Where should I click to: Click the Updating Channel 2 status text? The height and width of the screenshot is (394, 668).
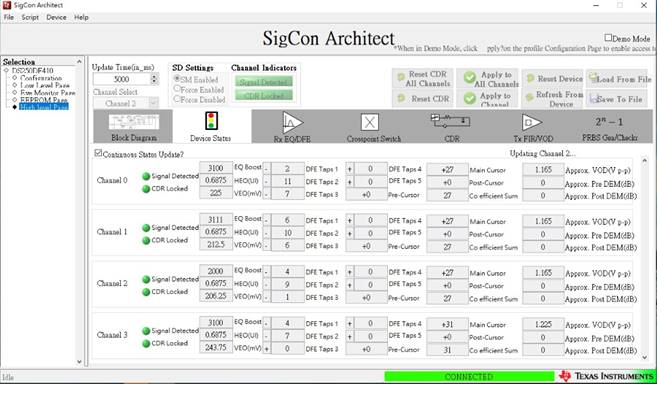pos(542,153)
